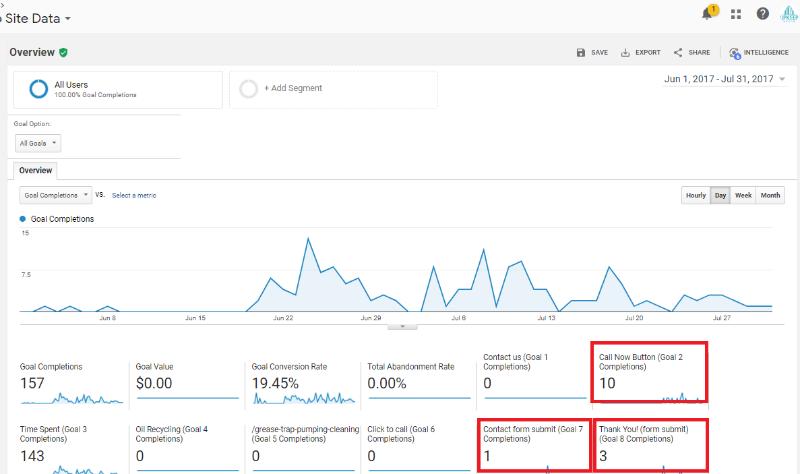Viewport: 800px width, 474px height.
Task: Open the Site Data view dropdown
Action: point(37,19)
